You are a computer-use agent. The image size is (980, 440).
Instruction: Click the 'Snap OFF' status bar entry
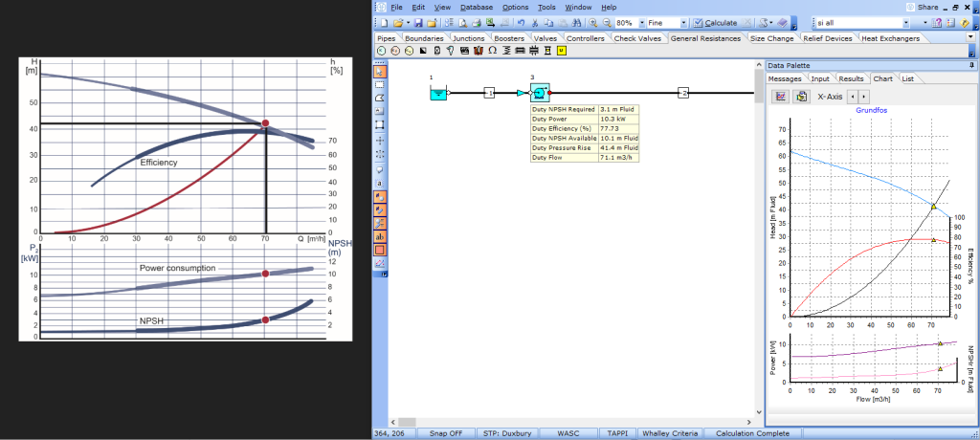click(446, 433)
